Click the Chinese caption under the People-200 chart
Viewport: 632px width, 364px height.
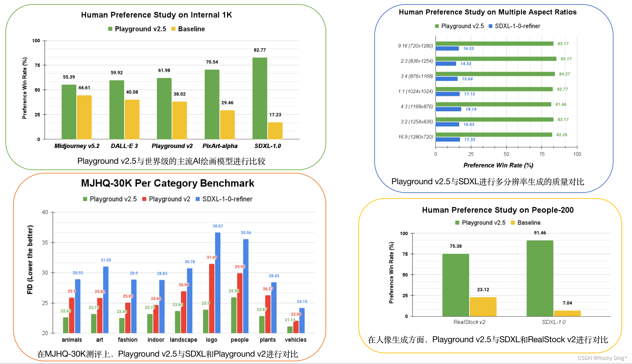pos(488,340)
